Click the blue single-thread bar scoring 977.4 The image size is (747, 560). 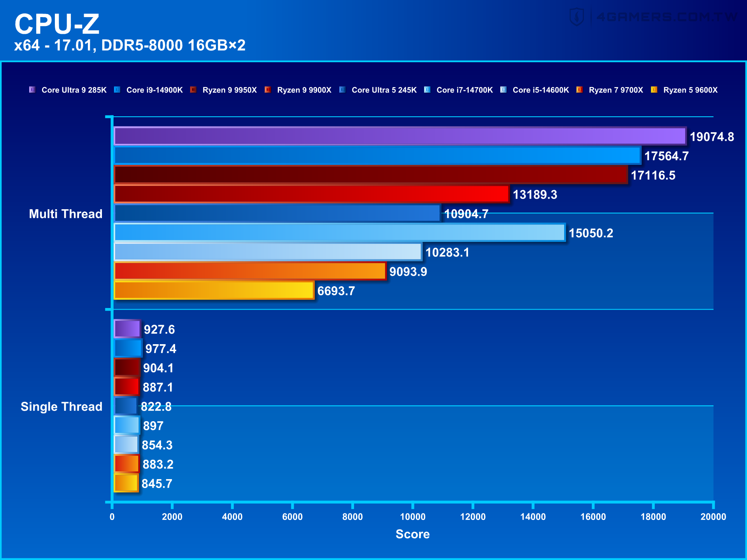pyautogui.click(x=128, y=348)
